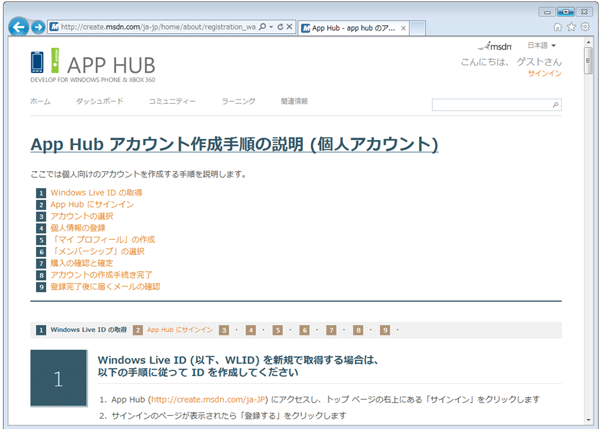This screenshot has width=600, height=430.
Task: Jump to 購入の確認と確定
Action: tap(82, 264)
